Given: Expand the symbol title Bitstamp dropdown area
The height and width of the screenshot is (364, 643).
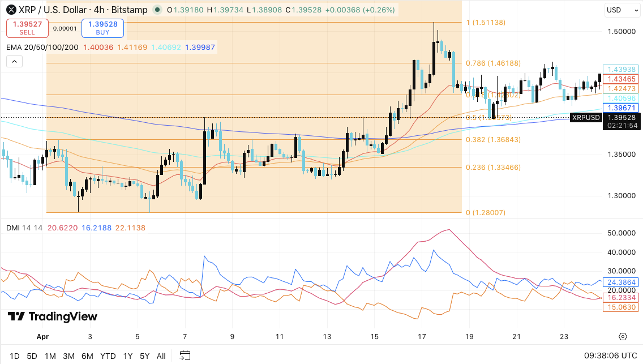Looking at the screenshot, I should [x=128, y=10].
